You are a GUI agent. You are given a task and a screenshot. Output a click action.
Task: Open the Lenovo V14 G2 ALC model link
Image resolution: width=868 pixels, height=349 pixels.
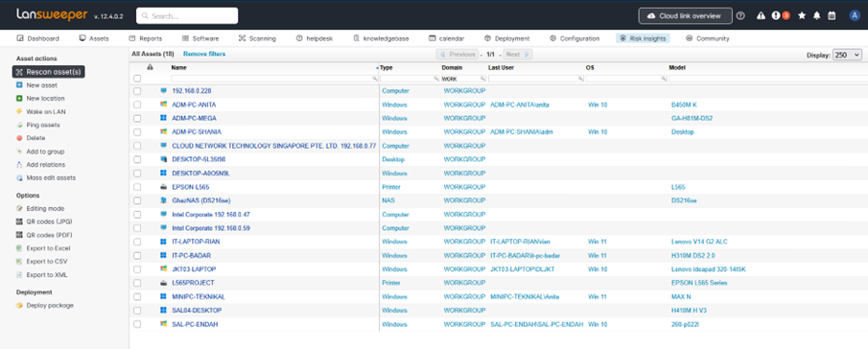pos(698,242)
